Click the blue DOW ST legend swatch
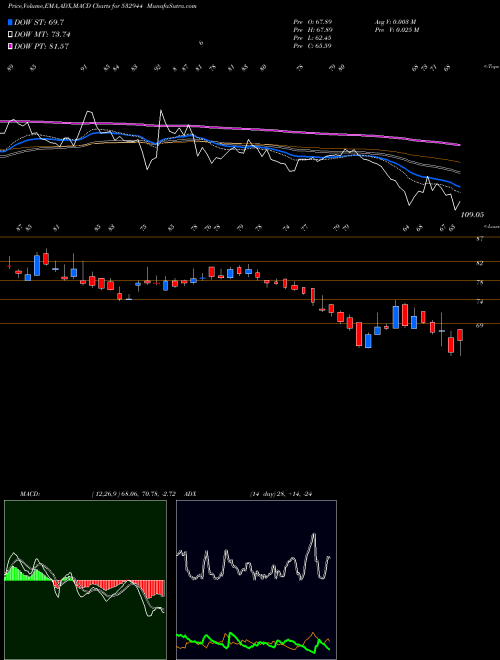 point(10,22)
